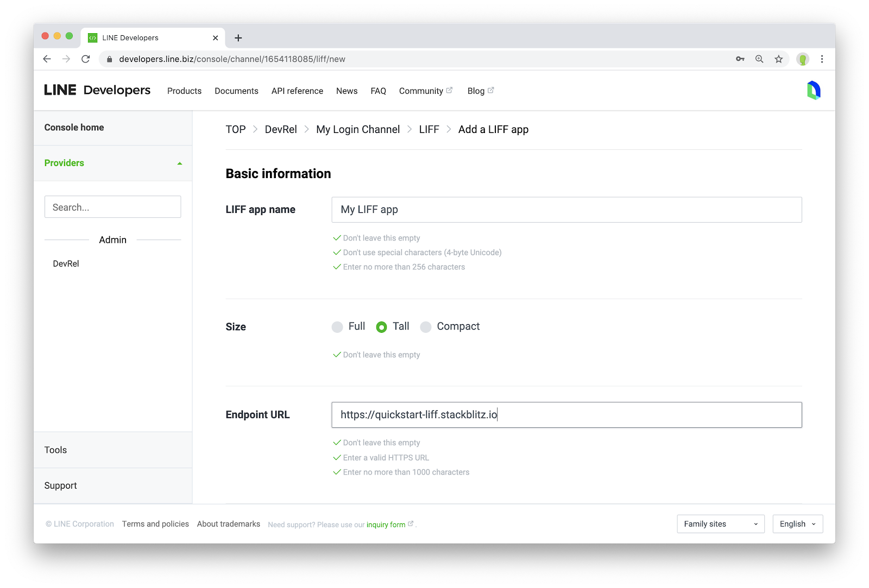This screenshot has width=869, height=588.
Task: Open the inquiry form link
Action: [386, 524]
